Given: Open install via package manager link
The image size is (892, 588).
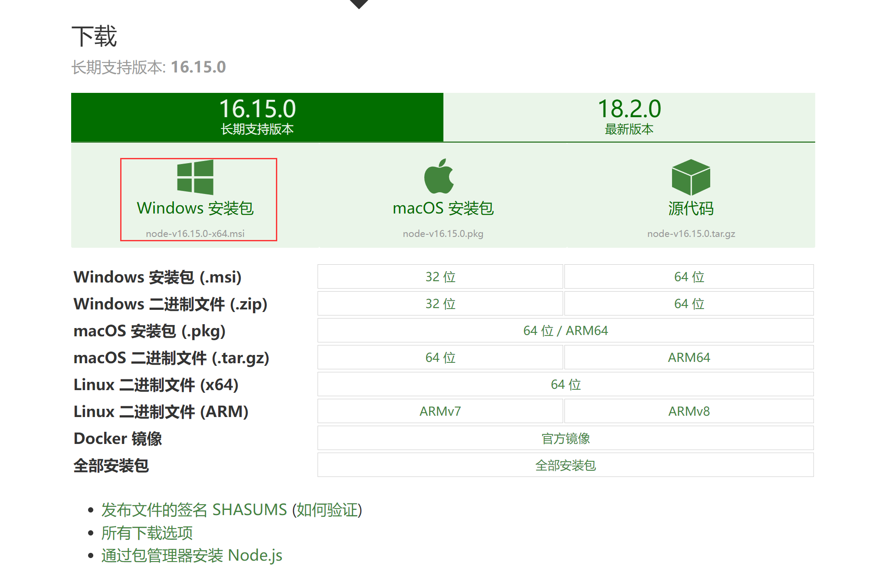Looking at the screenshot, I should click(192, 555).
